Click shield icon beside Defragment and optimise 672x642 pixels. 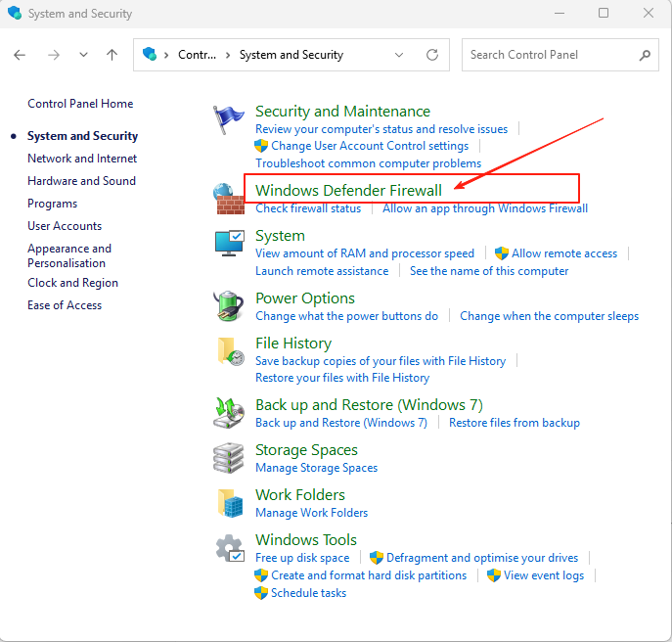pos(377,558)
